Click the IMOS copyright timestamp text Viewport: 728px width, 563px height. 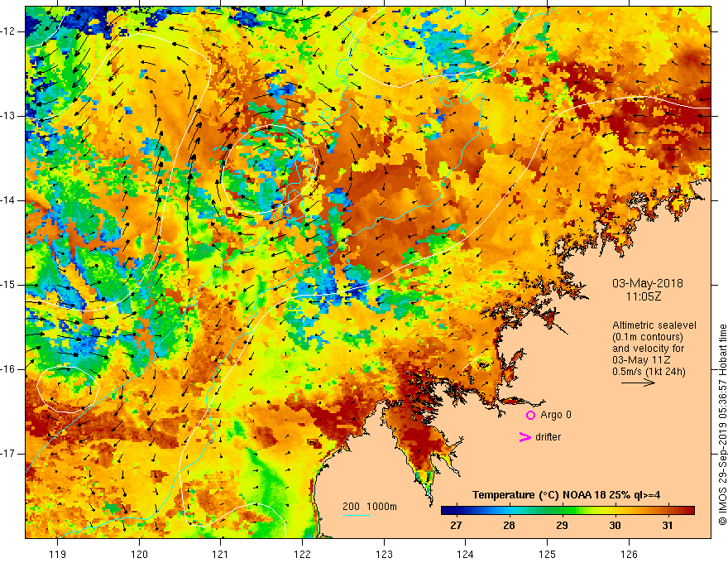pyautogui.click(x=722, y=425)
